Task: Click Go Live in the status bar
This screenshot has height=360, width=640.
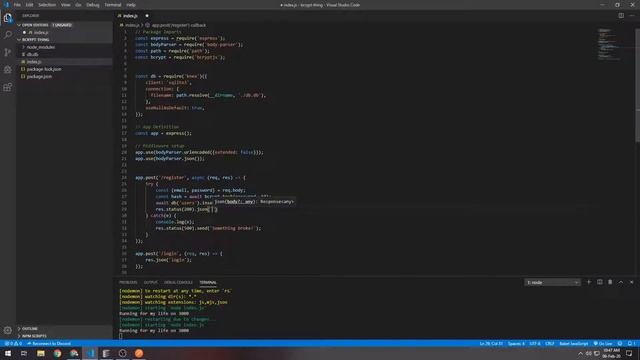Action: [603, 344]
